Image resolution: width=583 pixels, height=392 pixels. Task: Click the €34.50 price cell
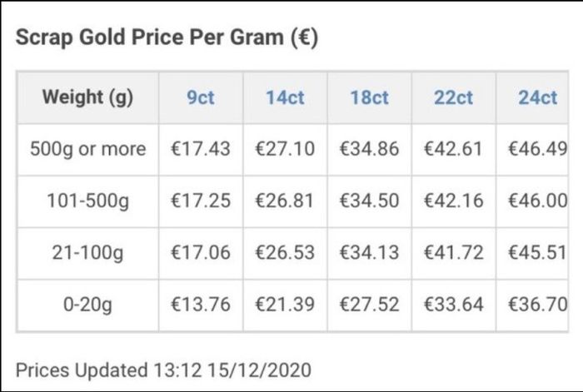tap(370, 201)
